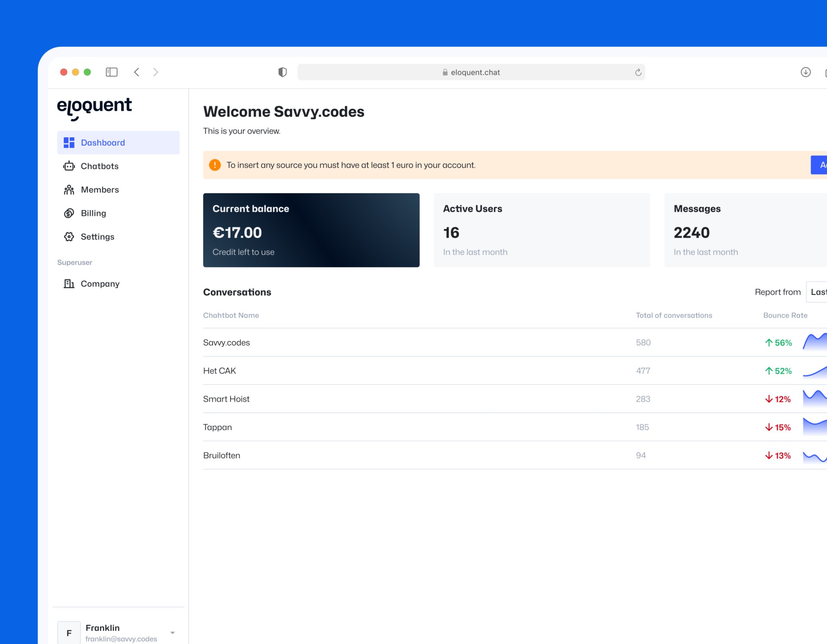This screenshot has width=827, height=644.
Task: Click the orange warning icon in the banner
Action: (x=215, y=165)
